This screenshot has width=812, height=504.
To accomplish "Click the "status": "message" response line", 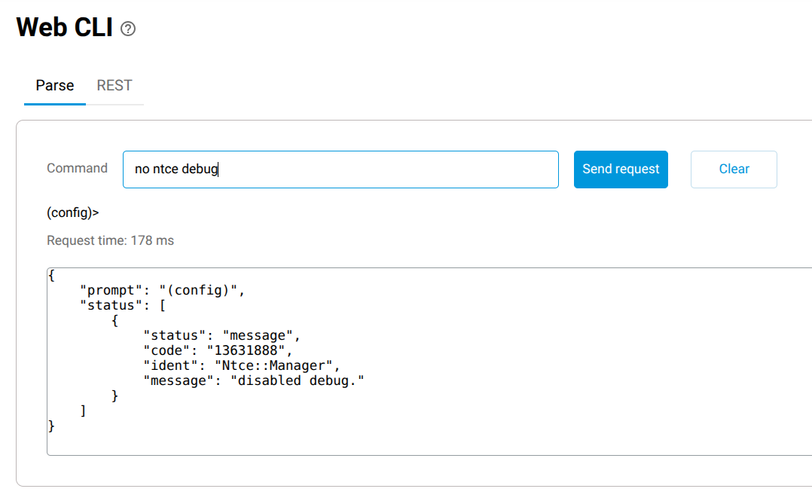I will coord(221,335).
